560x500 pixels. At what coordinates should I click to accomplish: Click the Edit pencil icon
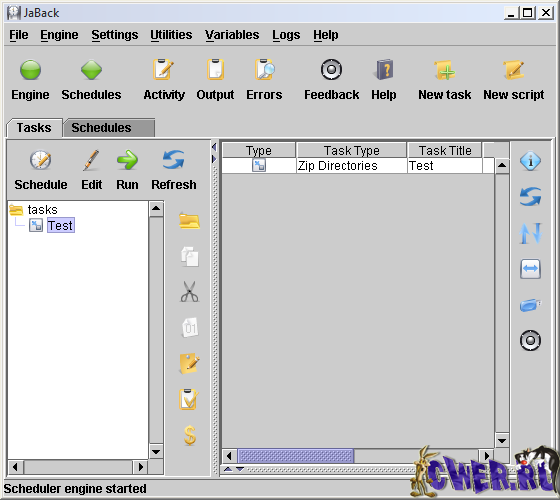point(91,160)
